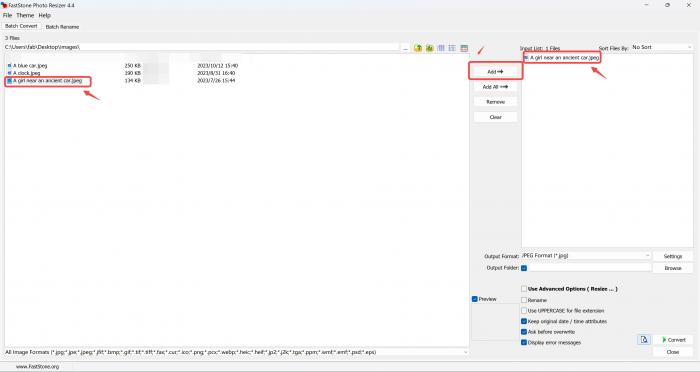Viewport: 700px width, 372px height.
Task: Click the file icon of A blue car.jpeg
Action: pyautogui.click(x=9, y=66)
